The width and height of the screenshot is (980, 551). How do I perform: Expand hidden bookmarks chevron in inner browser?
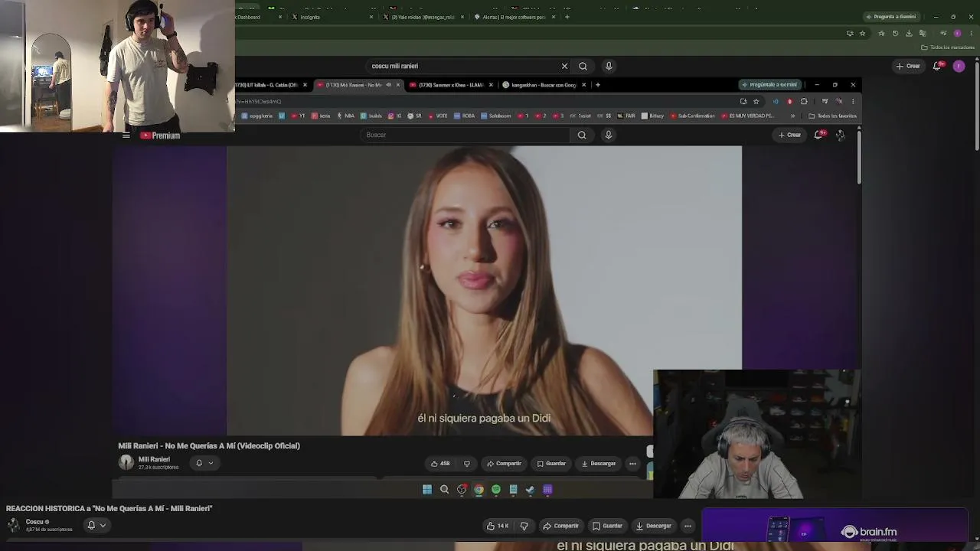coord(792,116)
